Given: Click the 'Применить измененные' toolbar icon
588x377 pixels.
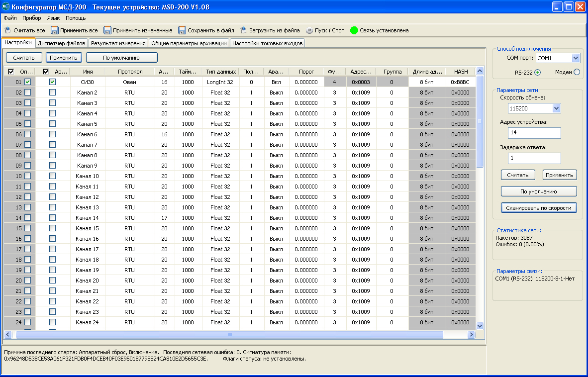Looking at the screenshot, I should [107, 30].
